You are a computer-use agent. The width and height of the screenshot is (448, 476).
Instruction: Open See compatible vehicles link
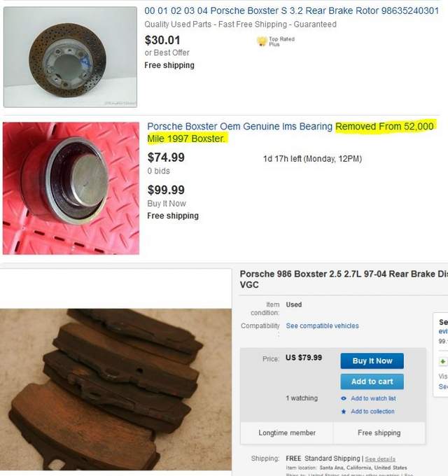(x=322, y=325)
